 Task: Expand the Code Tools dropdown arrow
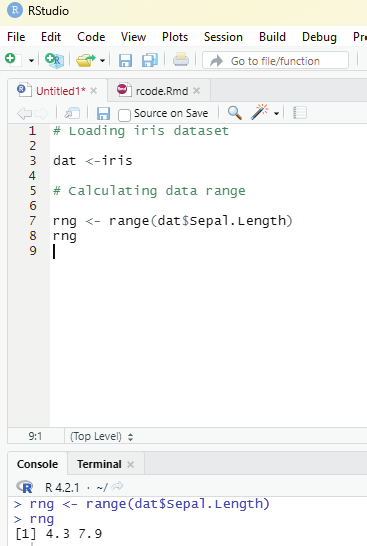(276, 114)
